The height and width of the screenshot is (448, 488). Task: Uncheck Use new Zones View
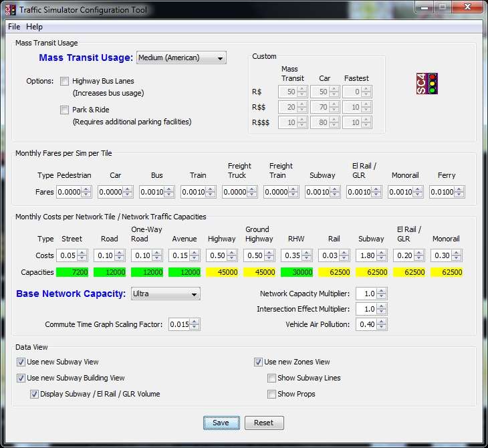(x=258, y=362)
